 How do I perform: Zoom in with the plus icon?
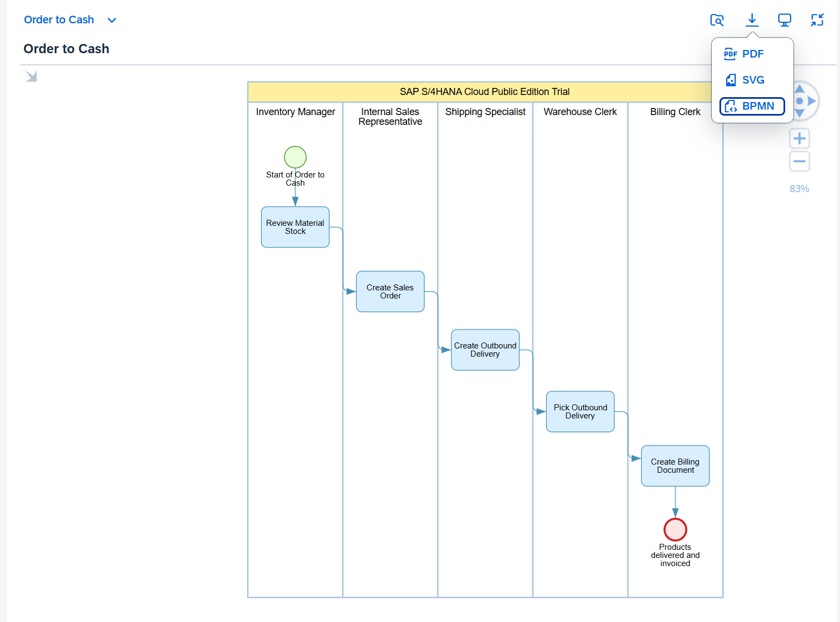[799, 138]
